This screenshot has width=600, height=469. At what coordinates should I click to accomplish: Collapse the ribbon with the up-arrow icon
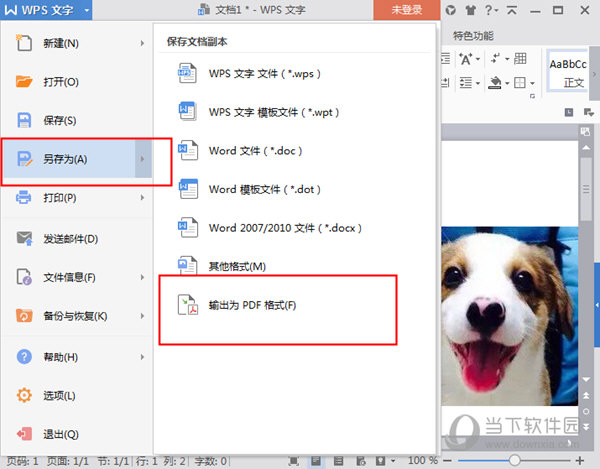pos(512,10)
